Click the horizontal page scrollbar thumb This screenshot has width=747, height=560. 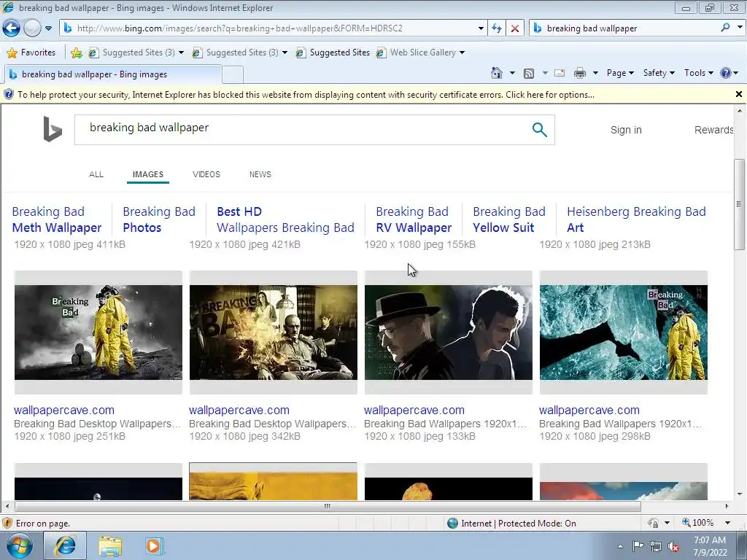coord(328,506)
